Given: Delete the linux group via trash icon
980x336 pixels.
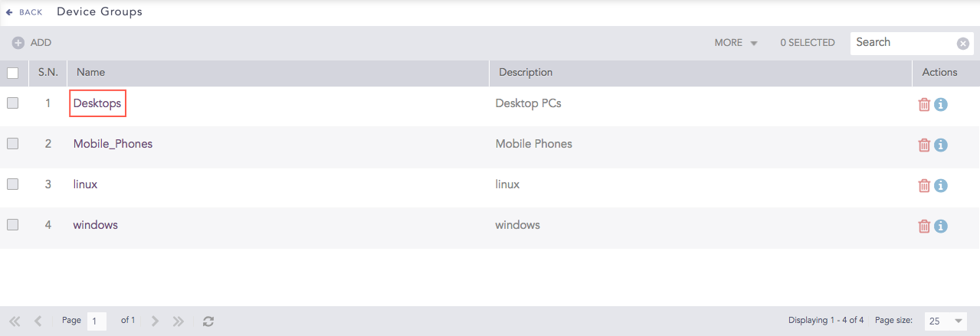Looking at the screenshot, I should (x=924, y=185).
